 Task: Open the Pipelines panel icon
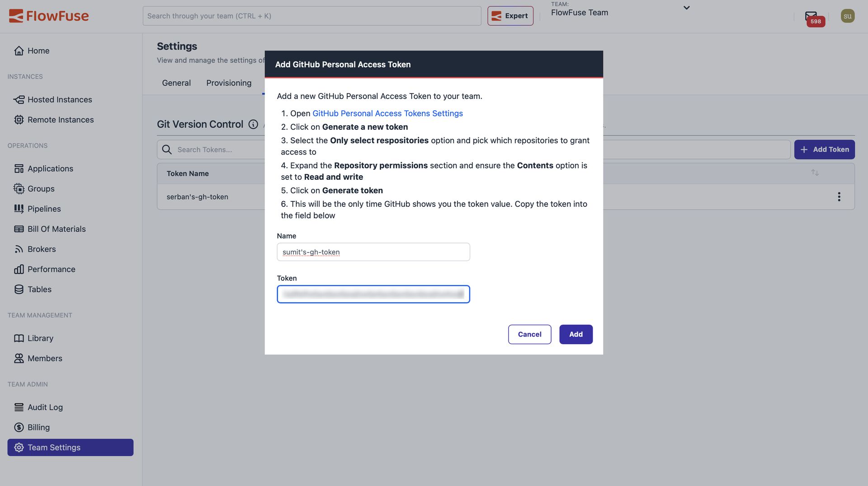[19, 209]
